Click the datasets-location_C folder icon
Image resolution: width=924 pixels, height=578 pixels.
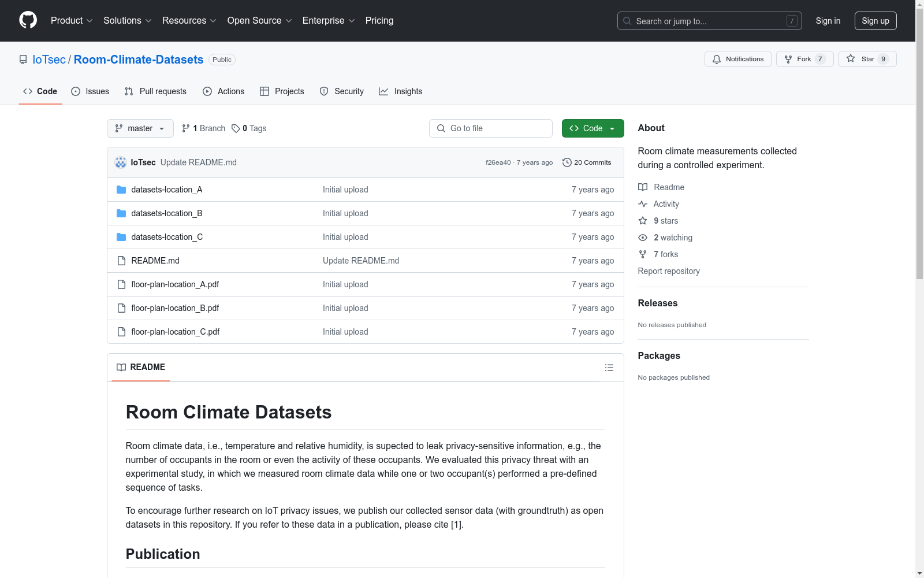tap(121, 237)
